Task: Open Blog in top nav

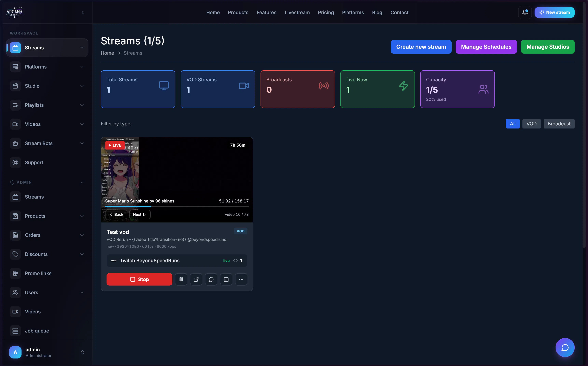Action: tap(377, 12)
